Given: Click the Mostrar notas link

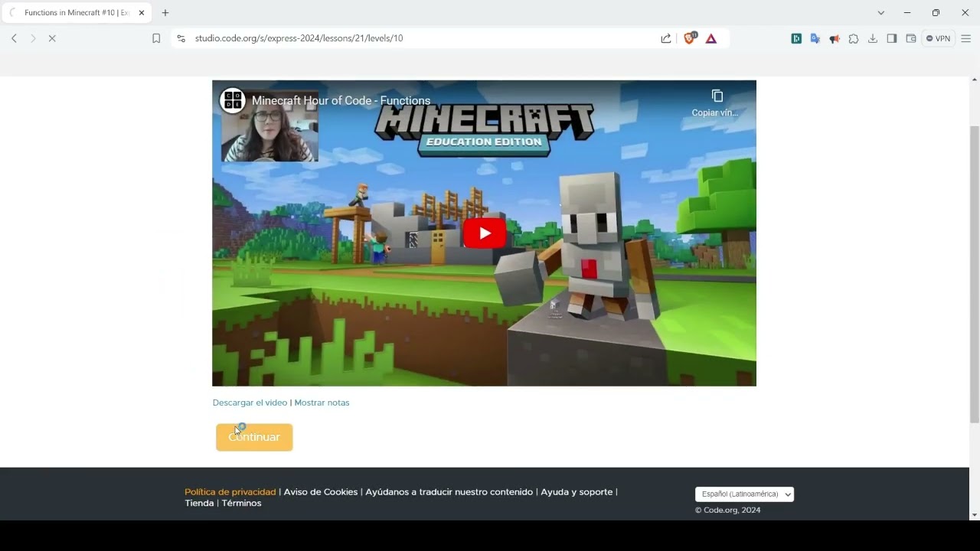Looking at the screenshot, I should tap(322, 403).
